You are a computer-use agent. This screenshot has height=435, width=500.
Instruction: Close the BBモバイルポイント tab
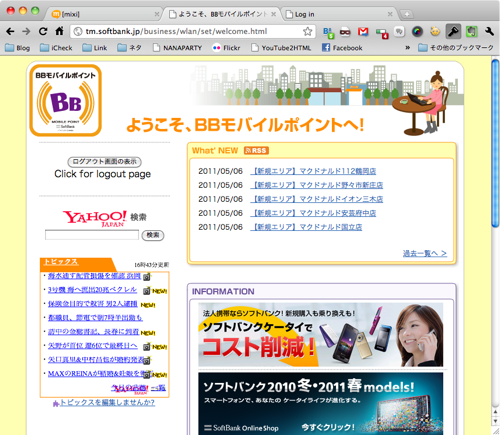pyautogui.click(x=273, y=14)
